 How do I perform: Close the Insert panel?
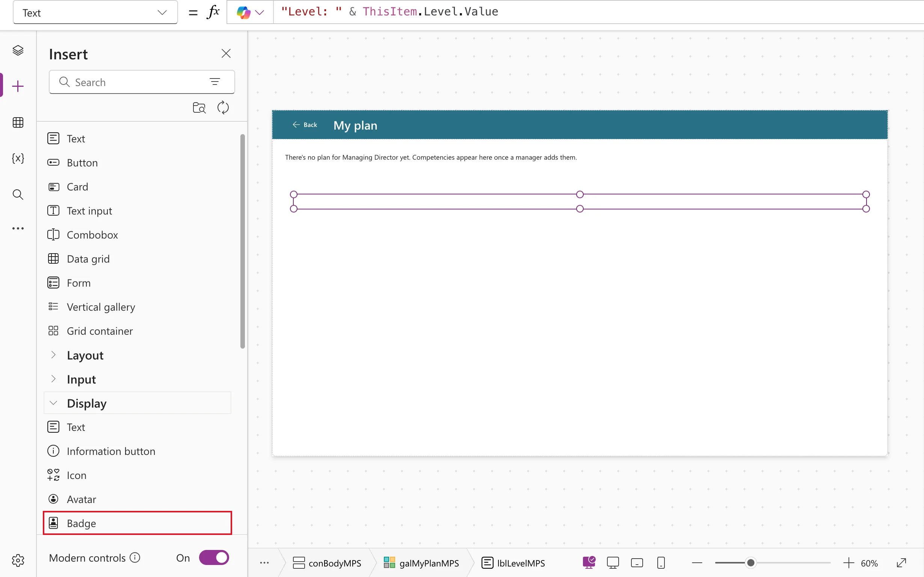click(226, 53)
